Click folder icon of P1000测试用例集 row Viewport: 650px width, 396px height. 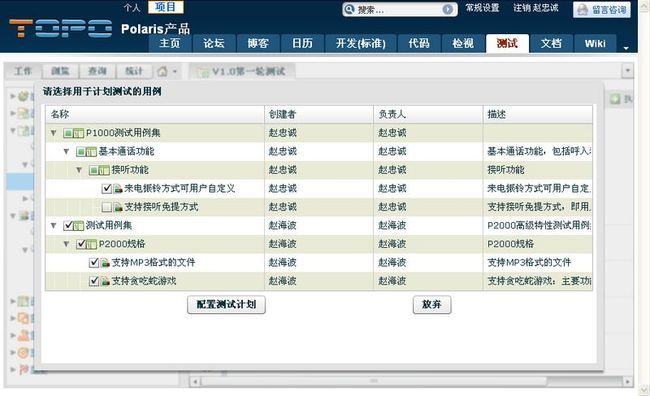[79, 134]
